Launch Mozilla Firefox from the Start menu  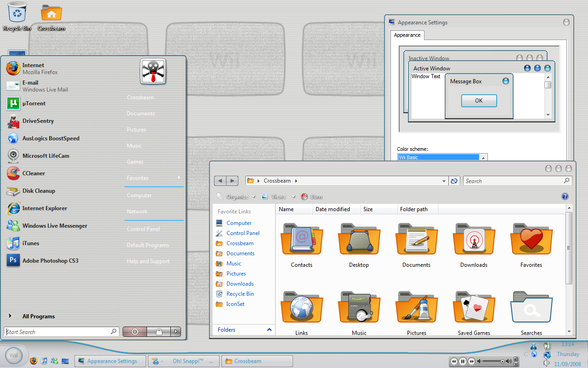(62, 69)
